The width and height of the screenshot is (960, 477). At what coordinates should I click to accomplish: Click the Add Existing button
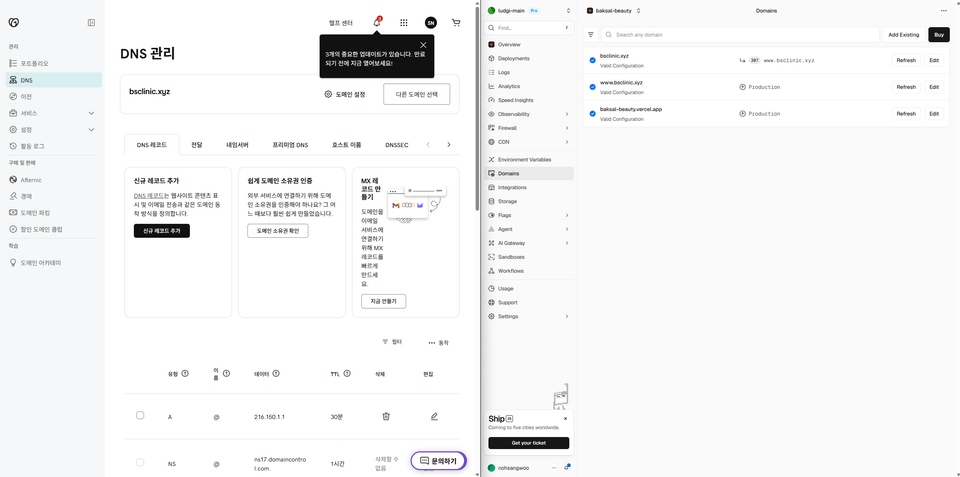(x=904, y=35)
